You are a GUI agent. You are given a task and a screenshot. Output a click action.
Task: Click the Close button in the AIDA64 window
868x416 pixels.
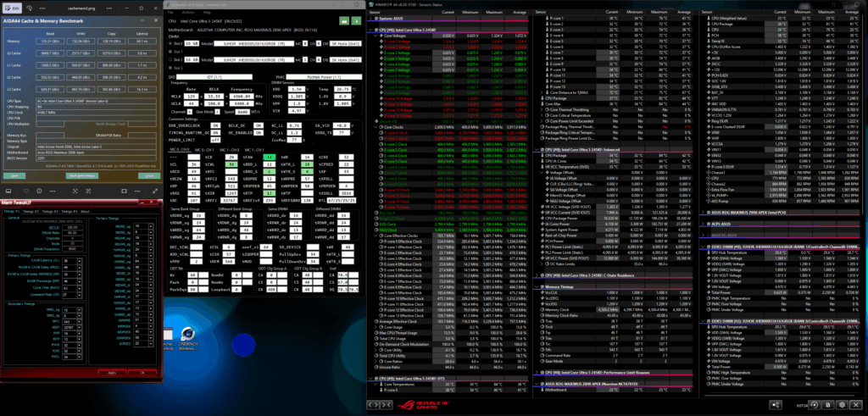pyautogui.click(x=149, y=175)
